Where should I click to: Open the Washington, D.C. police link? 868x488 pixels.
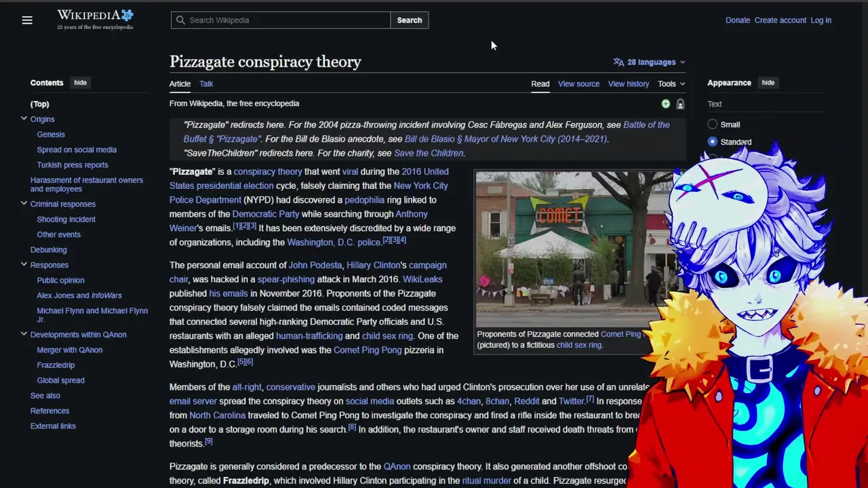click(x=334, y=243)
